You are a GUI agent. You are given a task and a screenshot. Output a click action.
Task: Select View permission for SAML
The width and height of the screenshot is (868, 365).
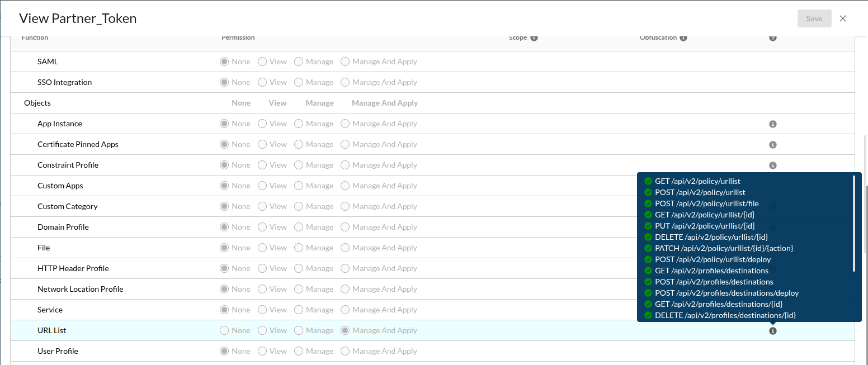coord(262,61)
